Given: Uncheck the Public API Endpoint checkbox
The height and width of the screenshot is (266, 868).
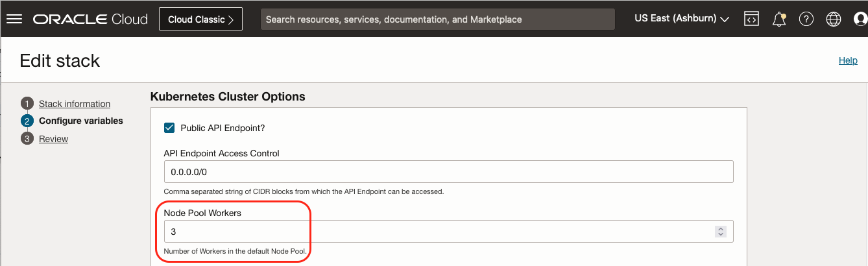Looking at the screenshot, I should (169, 128).
